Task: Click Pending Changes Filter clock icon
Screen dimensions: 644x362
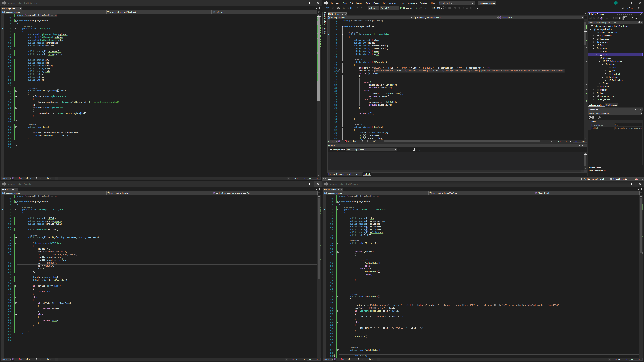Action: [x=607, y=18]
